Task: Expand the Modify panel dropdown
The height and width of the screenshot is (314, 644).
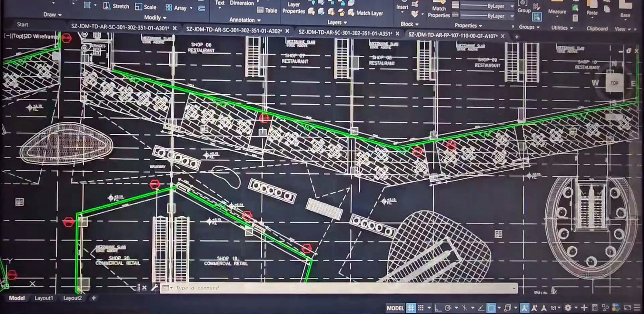Action: (x=155, y=17)
